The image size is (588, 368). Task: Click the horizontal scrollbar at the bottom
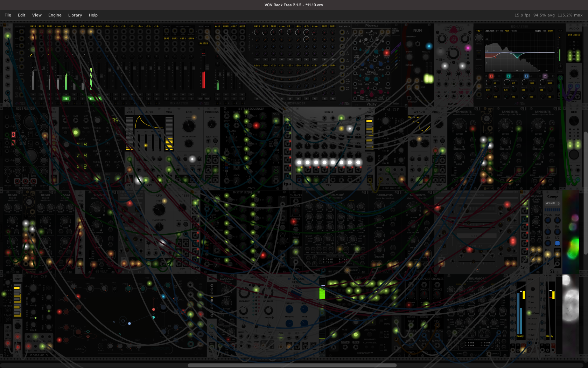[x=292, y=365]
